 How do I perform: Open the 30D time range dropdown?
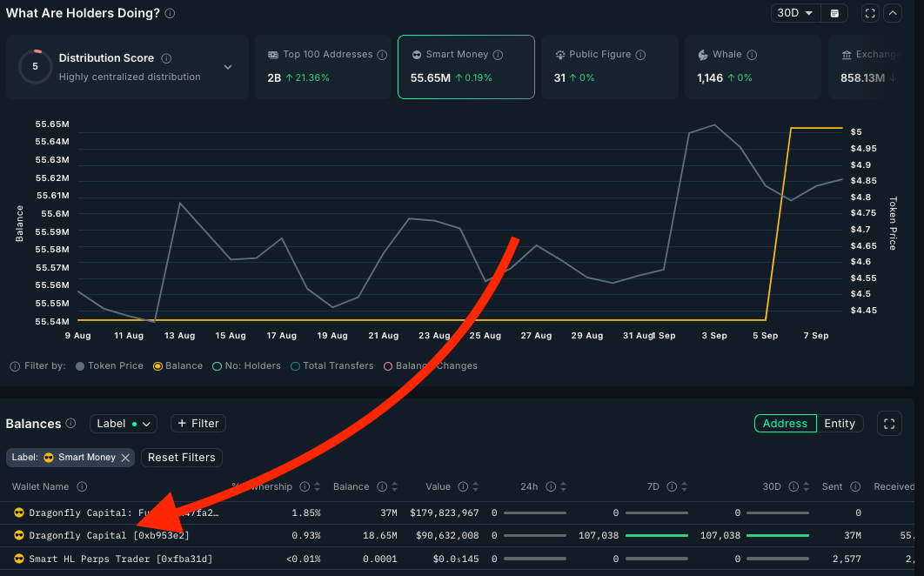click(795, 13)
